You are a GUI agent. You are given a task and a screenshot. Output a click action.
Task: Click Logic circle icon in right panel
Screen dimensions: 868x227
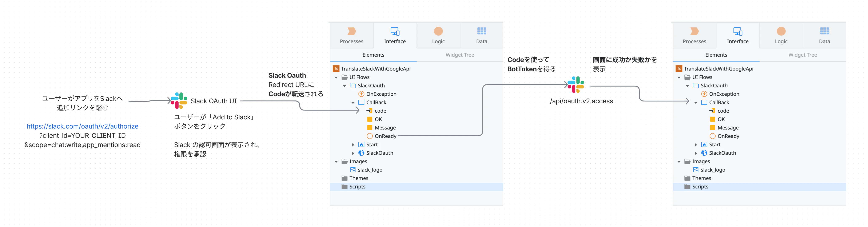(x=781, y=31)
